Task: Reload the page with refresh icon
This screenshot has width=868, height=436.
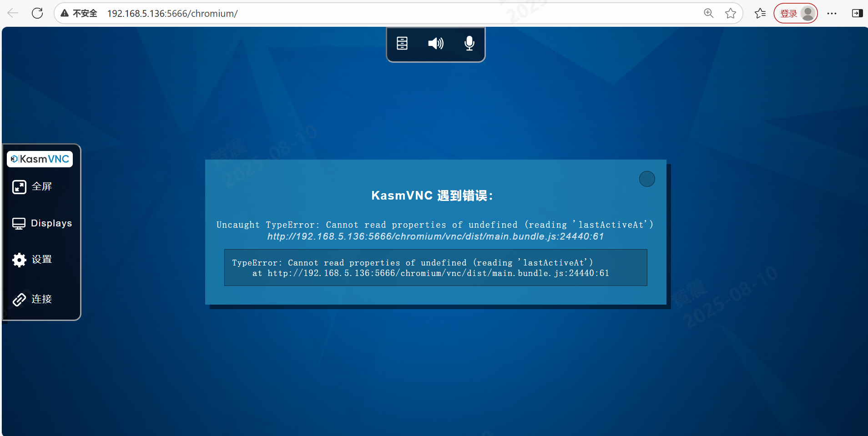Action: (x=37, y=13)
